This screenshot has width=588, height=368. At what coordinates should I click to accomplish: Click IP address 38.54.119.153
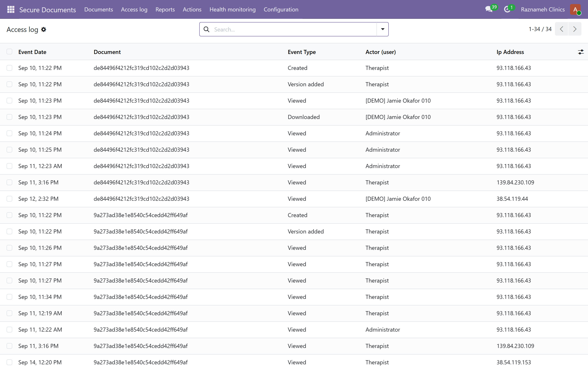tap(514, 362)
